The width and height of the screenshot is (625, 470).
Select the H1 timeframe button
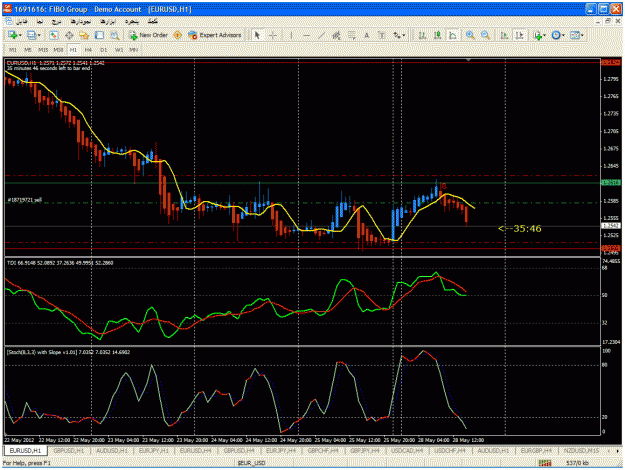tap(73, 50)
